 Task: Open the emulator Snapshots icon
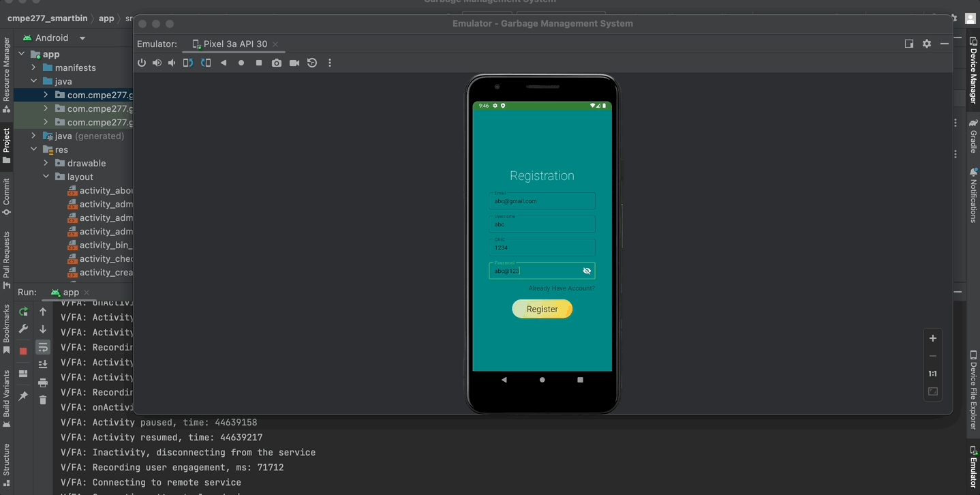tap(312, 63)
